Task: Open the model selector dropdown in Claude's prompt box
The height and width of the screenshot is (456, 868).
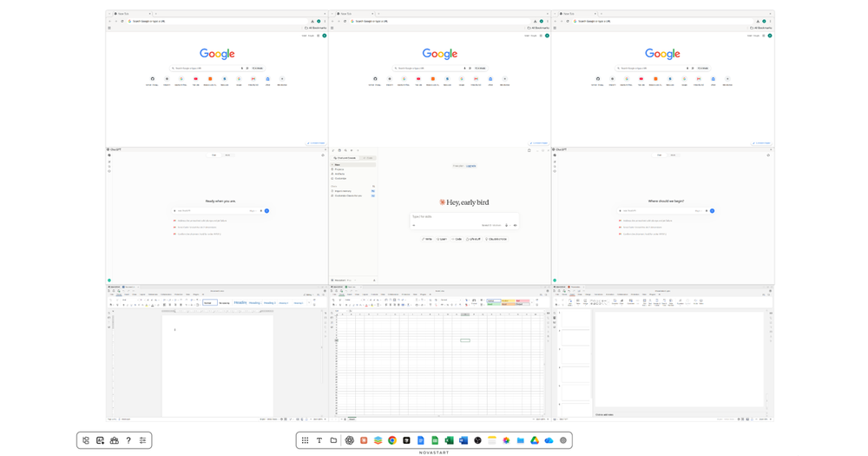Action: coord(491,226)
